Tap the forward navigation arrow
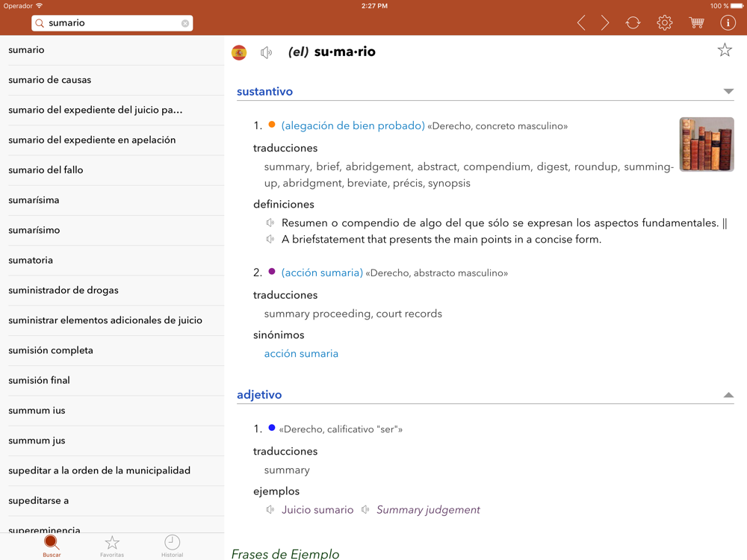 [605, 23]
